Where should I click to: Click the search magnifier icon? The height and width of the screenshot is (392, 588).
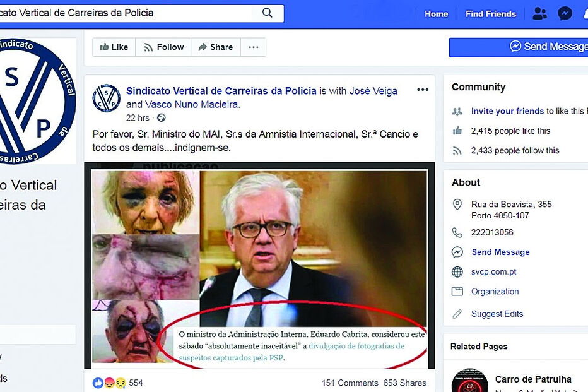266,13
